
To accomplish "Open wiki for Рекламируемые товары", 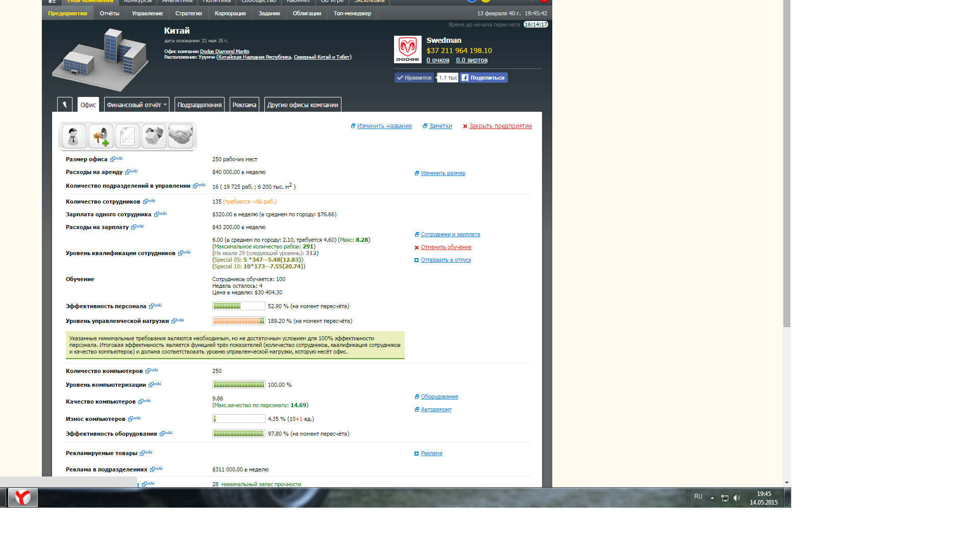I will coord(146,453).
